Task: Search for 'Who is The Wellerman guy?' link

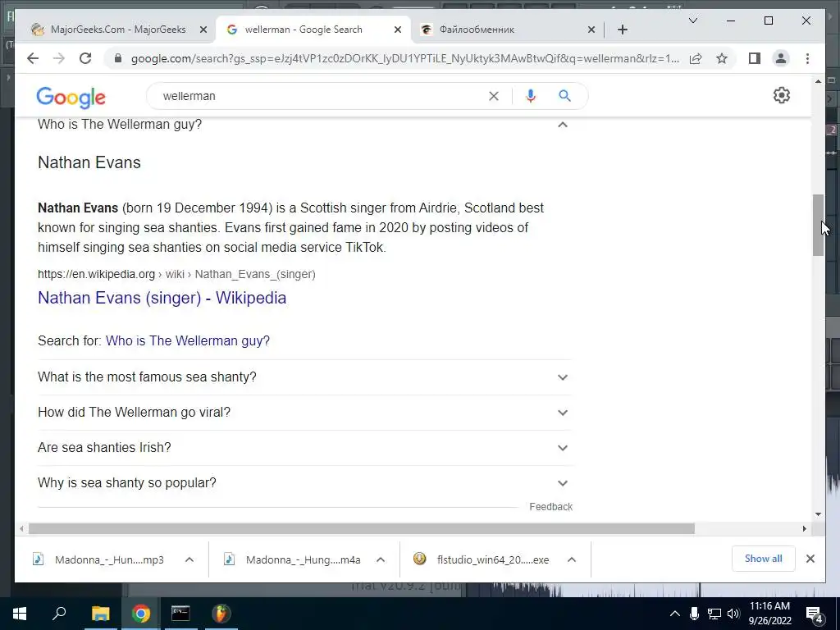Action: coord(188,340)
